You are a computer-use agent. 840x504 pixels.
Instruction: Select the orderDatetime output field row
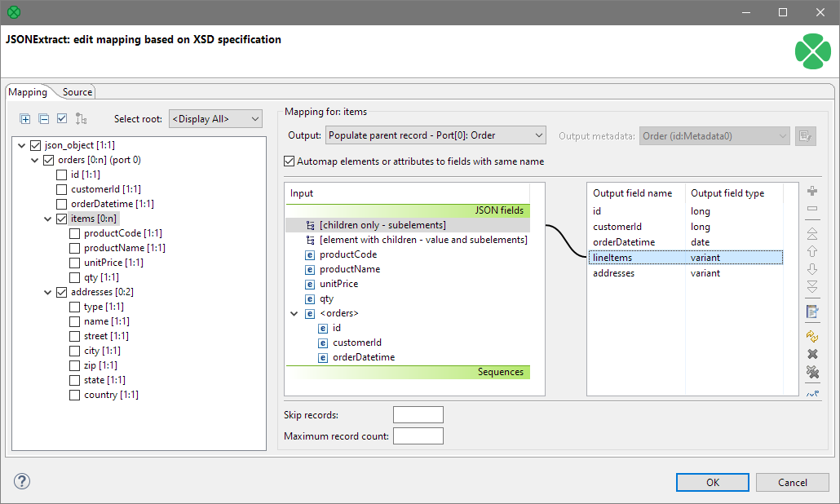(685, 242)
